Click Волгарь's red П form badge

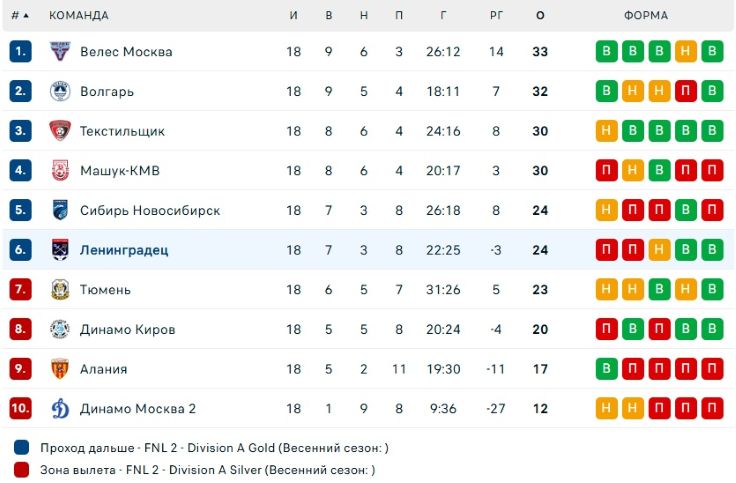[x=685, y=91]
